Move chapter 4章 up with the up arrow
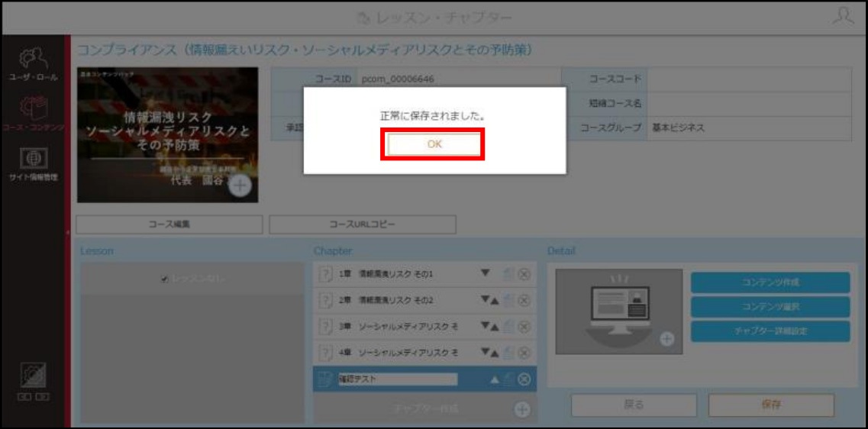The height and width of the screenshot is (429, 868). pyautogui.click(x=495, y=353)
